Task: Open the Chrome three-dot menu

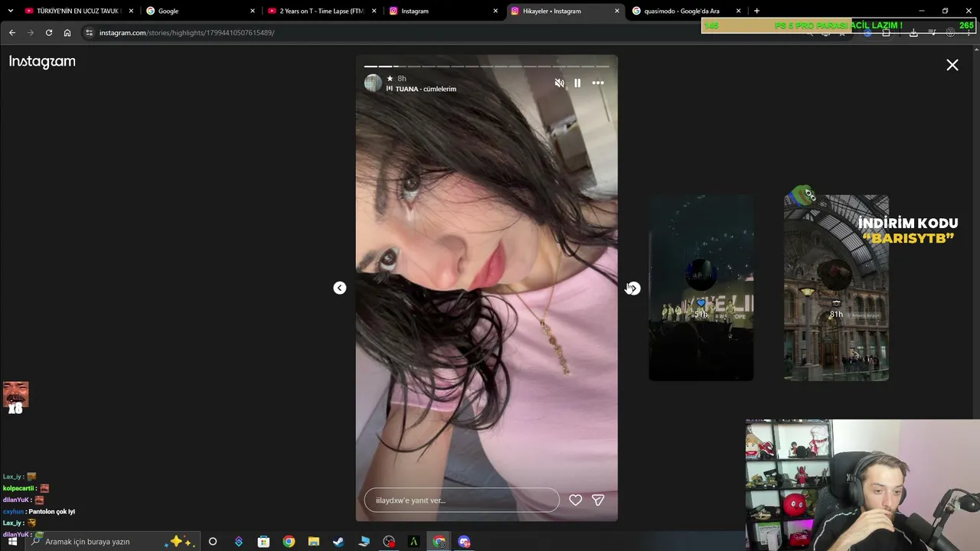Action: (969, 33)
